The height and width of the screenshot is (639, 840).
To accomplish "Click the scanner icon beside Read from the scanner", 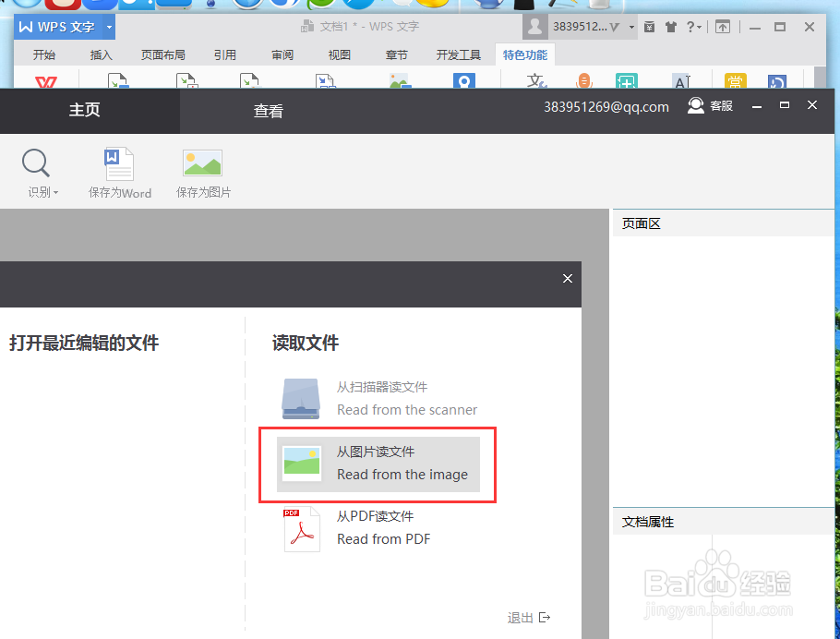I will 301,398.
